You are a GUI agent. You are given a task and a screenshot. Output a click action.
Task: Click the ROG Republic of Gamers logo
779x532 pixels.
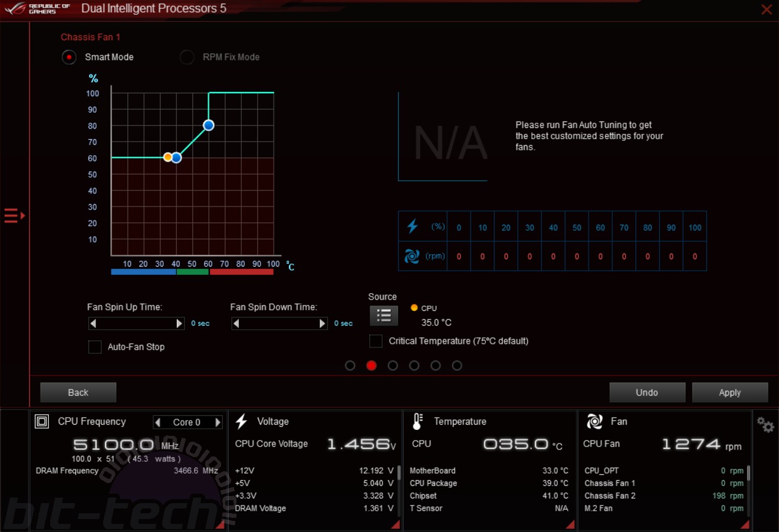[x=38, y=9]
